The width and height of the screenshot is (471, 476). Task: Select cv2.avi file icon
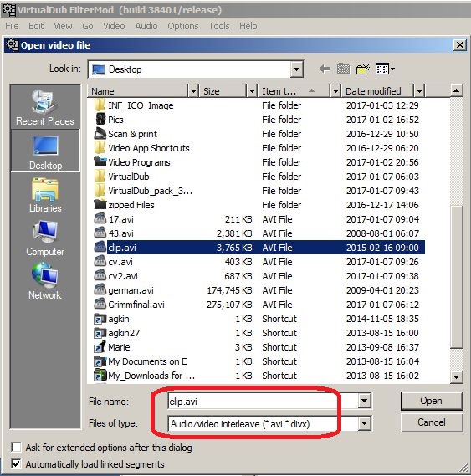point(100,275)
